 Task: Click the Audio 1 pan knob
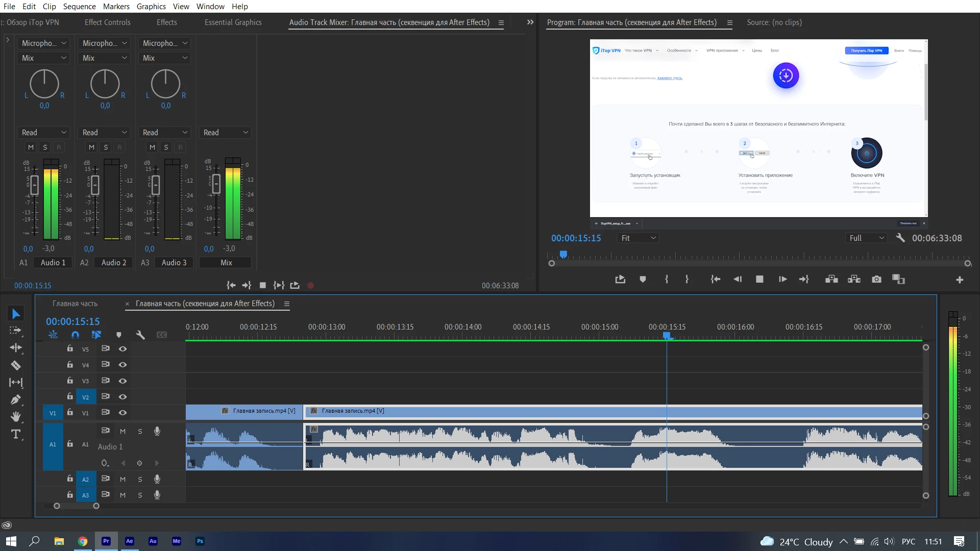click(x=44, y=84)
